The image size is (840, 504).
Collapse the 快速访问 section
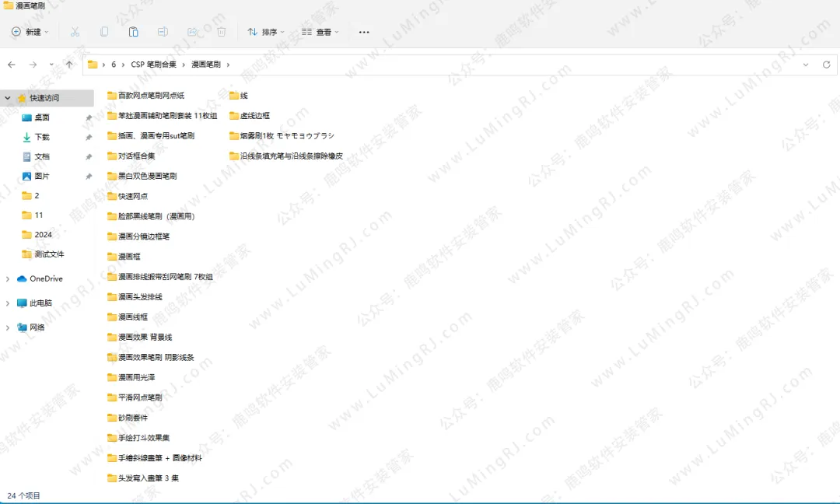8,98
